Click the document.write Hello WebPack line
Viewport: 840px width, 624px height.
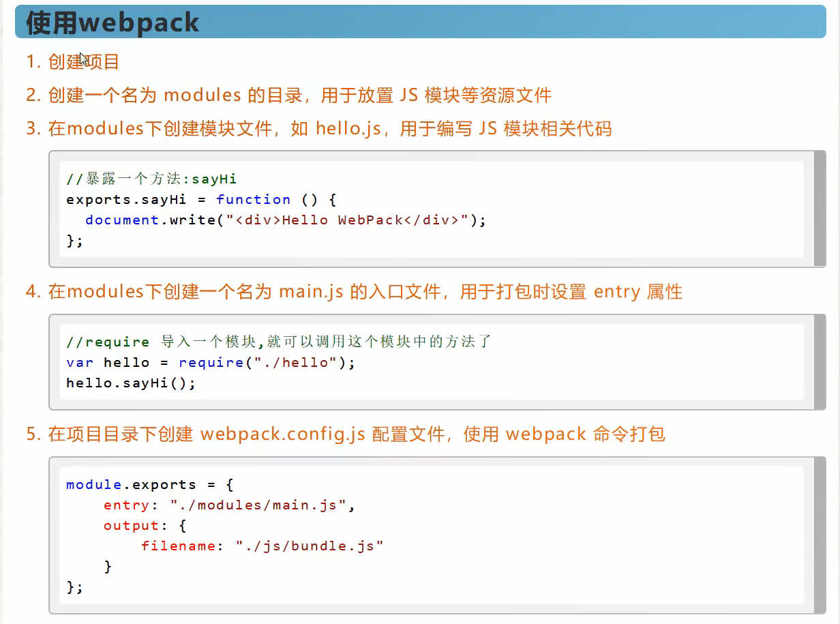(x=285, y=220)
